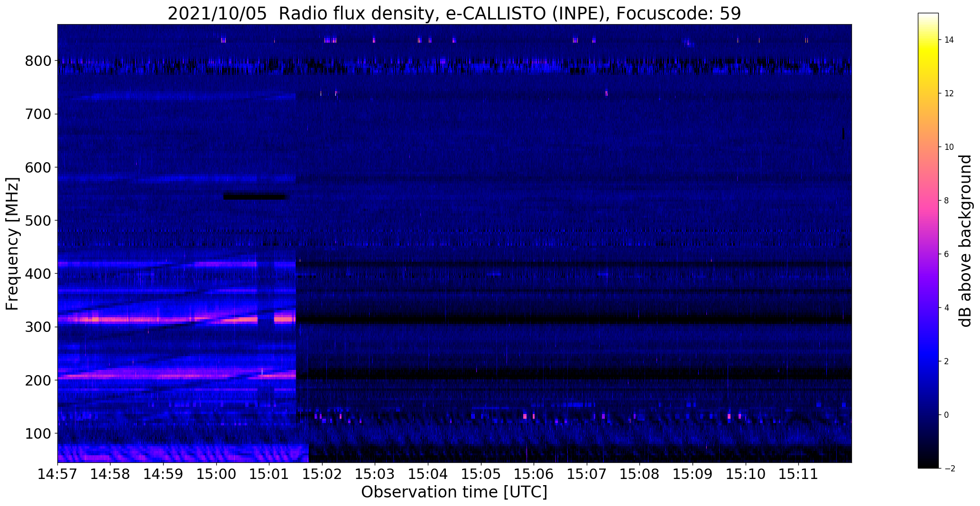Click the x-axis tick label 15:05

pos(481,474)
